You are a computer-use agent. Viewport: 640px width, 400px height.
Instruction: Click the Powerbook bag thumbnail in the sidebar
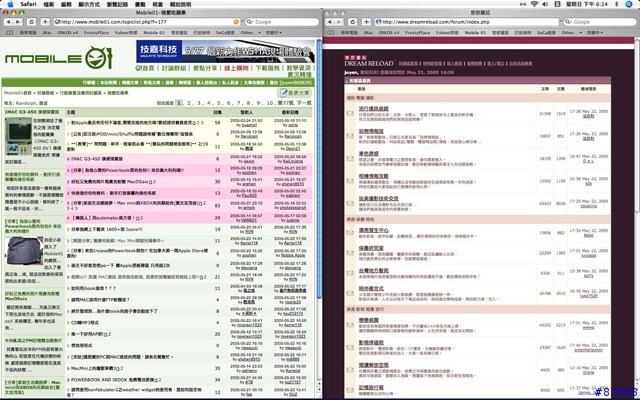(x=24, y=250)
